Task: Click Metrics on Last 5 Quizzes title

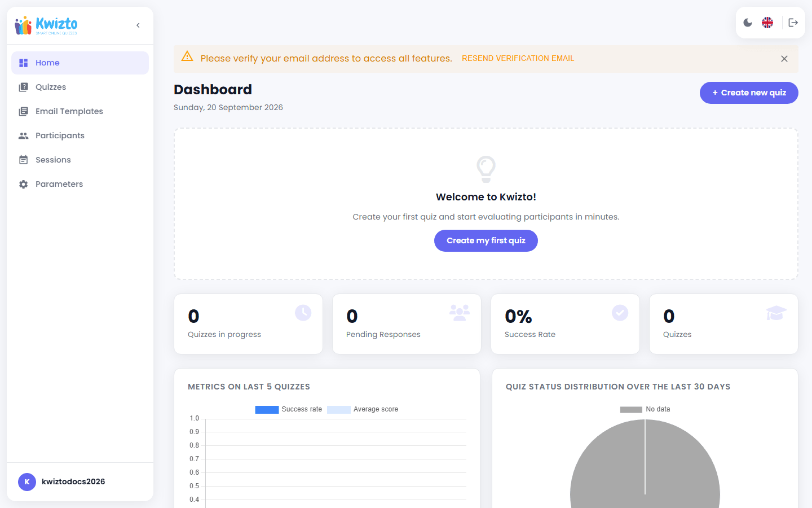Action: [249, 387]
